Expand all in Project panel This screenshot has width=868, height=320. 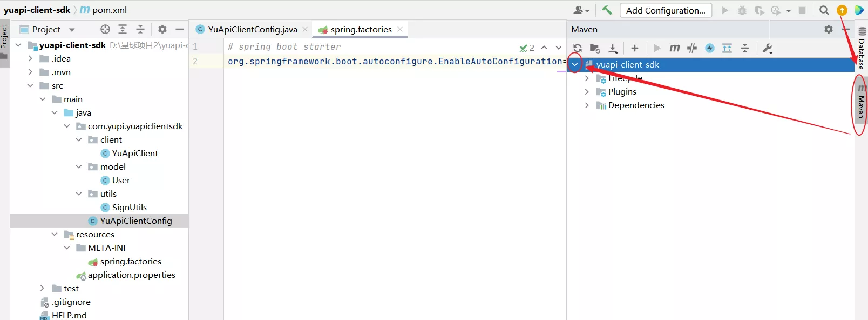click(123, 29)
